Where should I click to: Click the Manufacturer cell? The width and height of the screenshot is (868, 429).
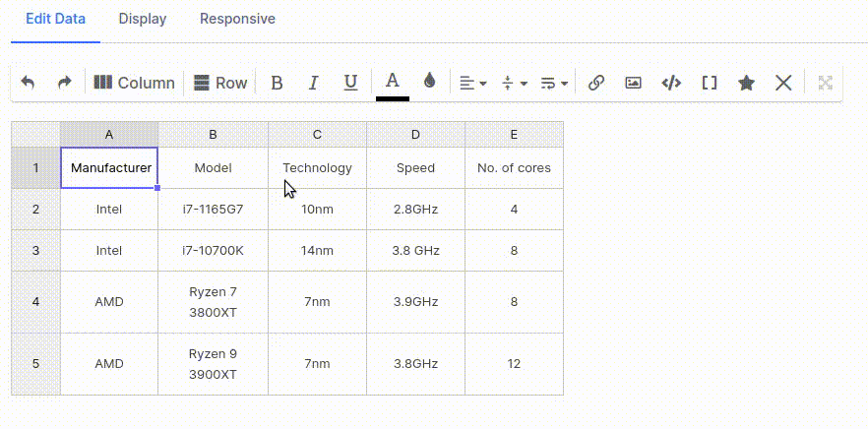tap(109, 167)
